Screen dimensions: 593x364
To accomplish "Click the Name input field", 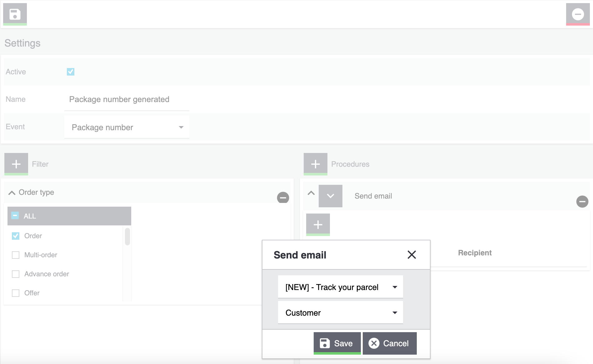I will (127, 100).
